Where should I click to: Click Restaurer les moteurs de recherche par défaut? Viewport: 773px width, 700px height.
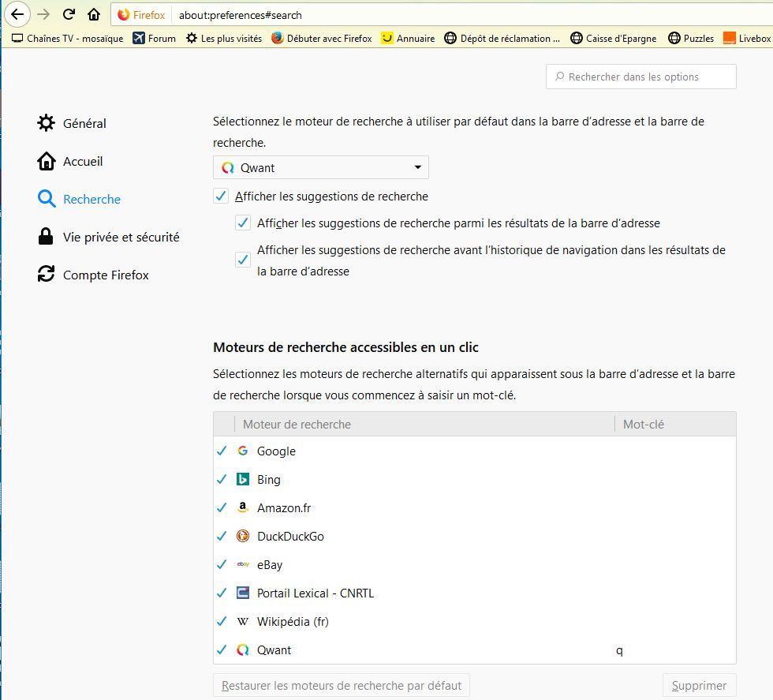342,685
